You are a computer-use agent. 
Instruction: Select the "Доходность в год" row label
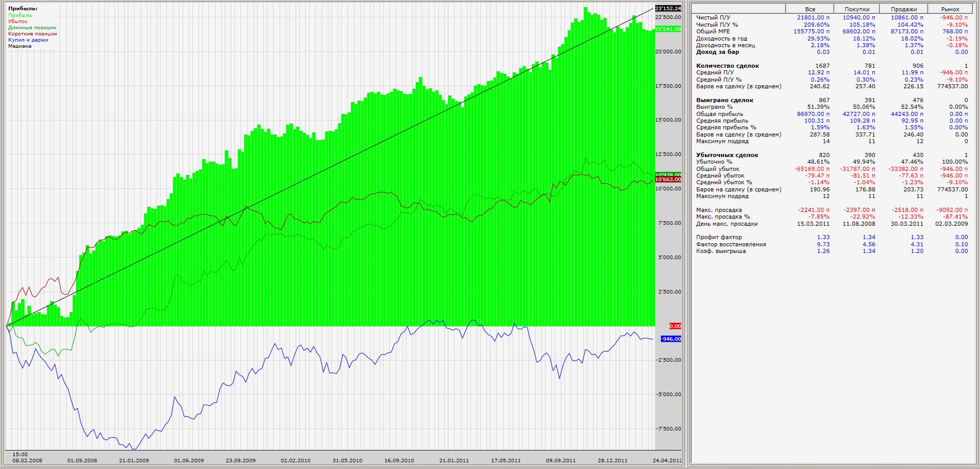(x=721, y=38)
